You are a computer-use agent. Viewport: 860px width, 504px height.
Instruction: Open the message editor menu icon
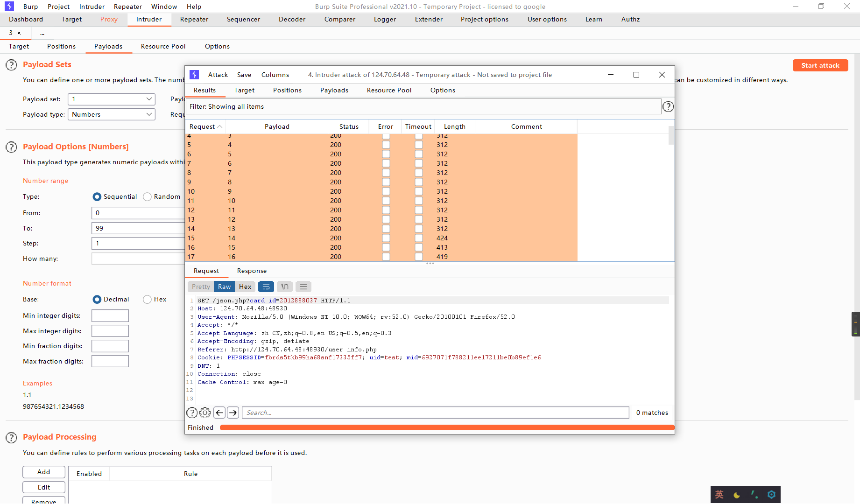pyautogui.click(x=303, y=286)
